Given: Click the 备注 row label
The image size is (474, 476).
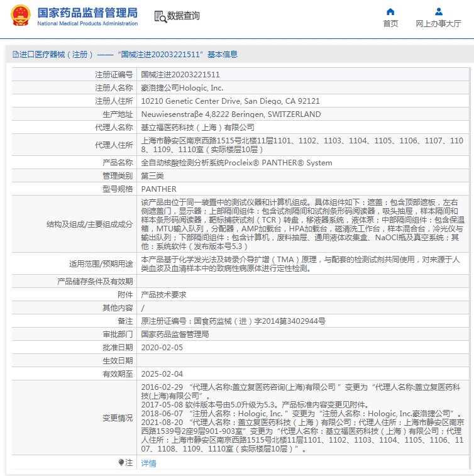Looking at the screenshot, I should [x=125, y=321].
